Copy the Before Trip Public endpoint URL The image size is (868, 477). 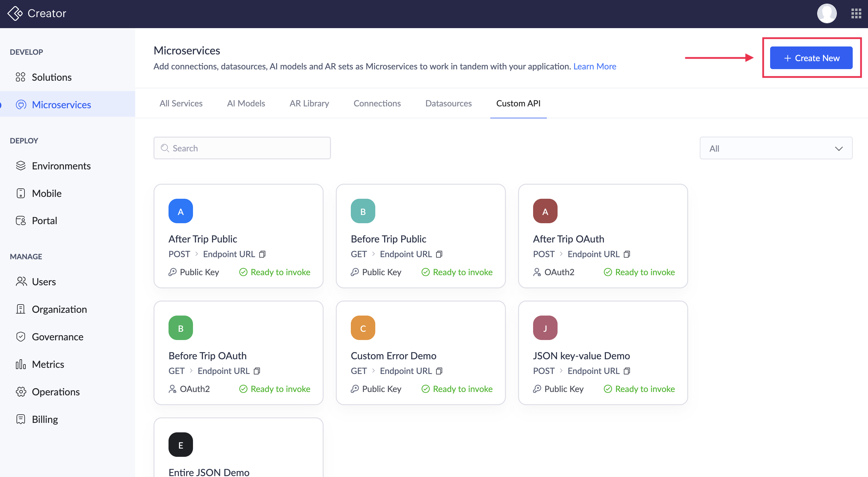pos(439,254)
